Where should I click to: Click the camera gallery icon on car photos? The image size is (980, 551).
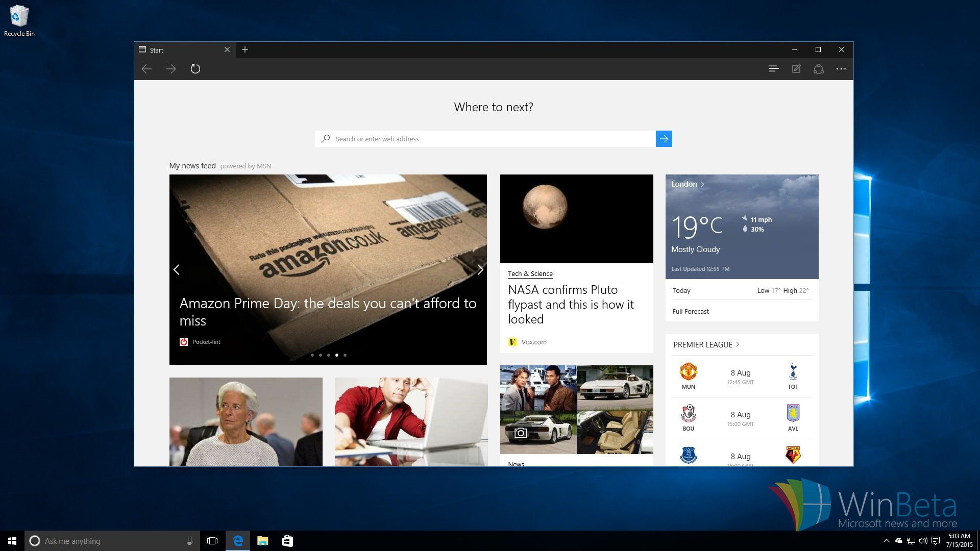521,433
